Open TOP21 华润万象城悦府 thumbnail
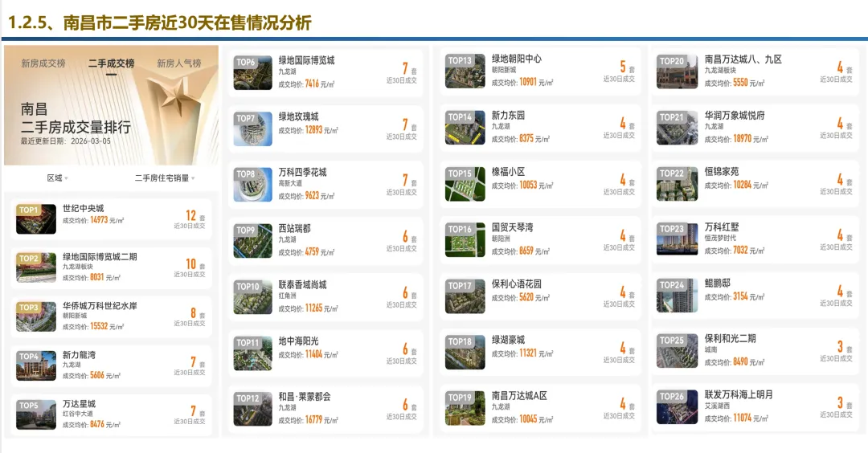Image resolution: width=868 pixels, height=453 pixels. tap(677, 128)
